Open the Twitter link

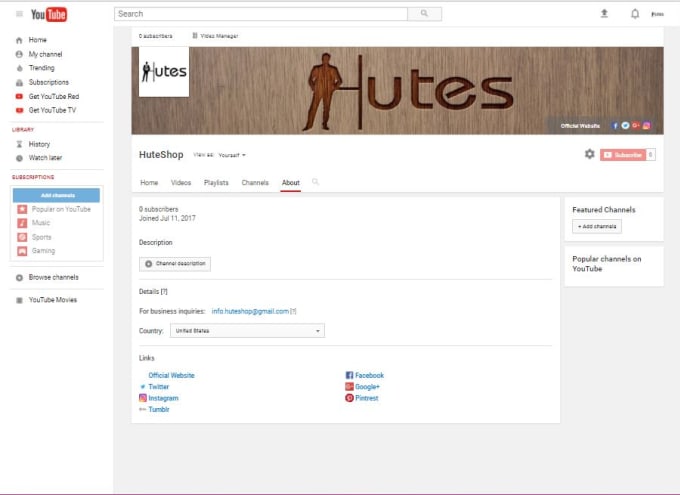[x=158, y=387]
